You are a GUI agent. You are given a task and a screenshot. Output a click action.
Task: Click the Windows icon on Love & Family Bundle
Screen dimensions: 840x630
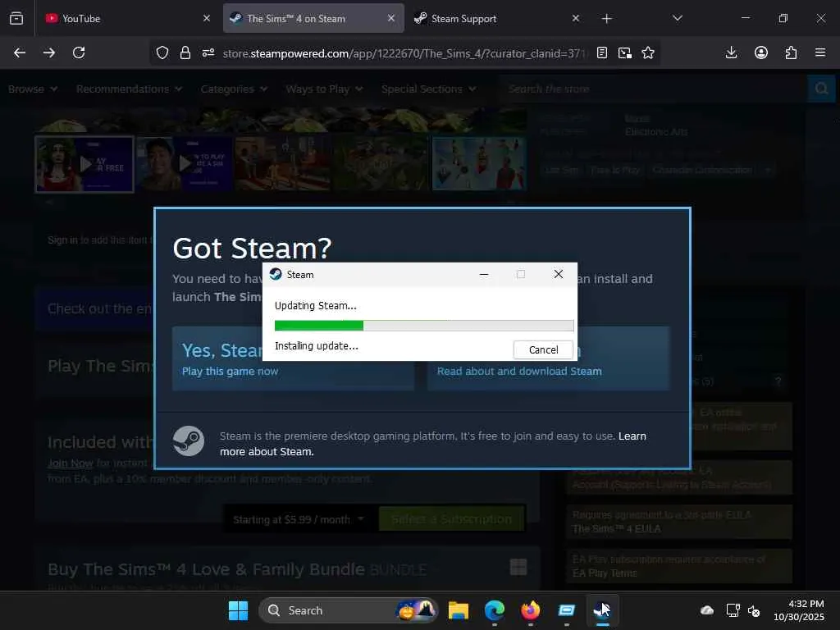click(x=518, y=567)
